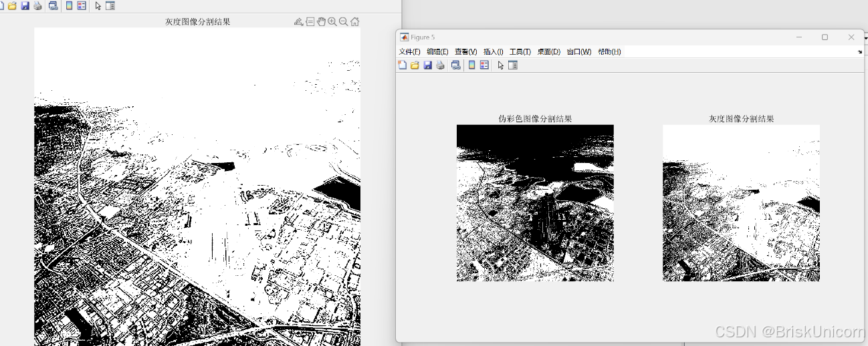Insert legend using left window toolbar icon
Viewport: 868px width, 346px height.
click(x=82, y=6)
